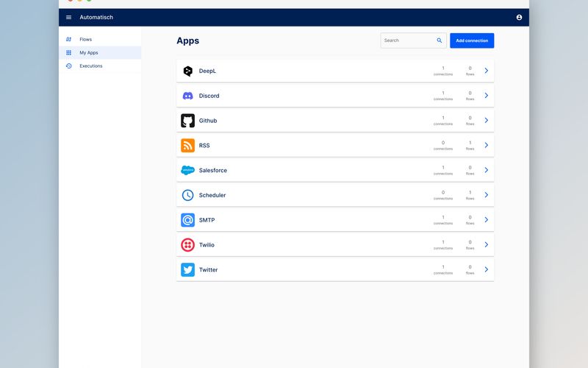
Task: Click Salesforce connections count
Action: pyautogui.click(x=443, y=170)
